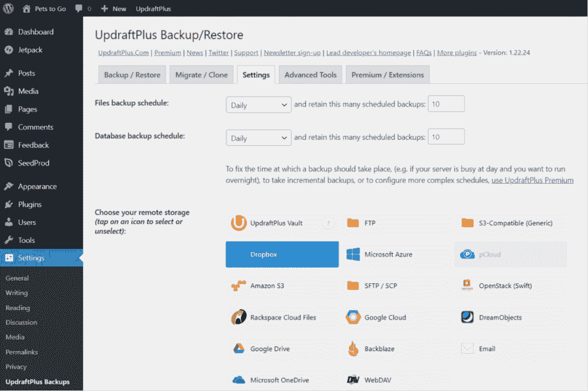Switch to the Migrate / Clone tab
The height and width of the screenshot is (391, 588).
pyautogui.click(x=202, y=75)
